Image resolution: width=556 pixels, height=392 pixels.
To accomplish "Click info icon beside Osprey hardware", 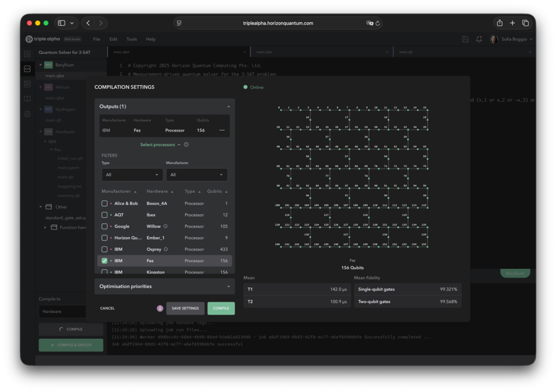I will pyautogui.click(x=166, y=249).
